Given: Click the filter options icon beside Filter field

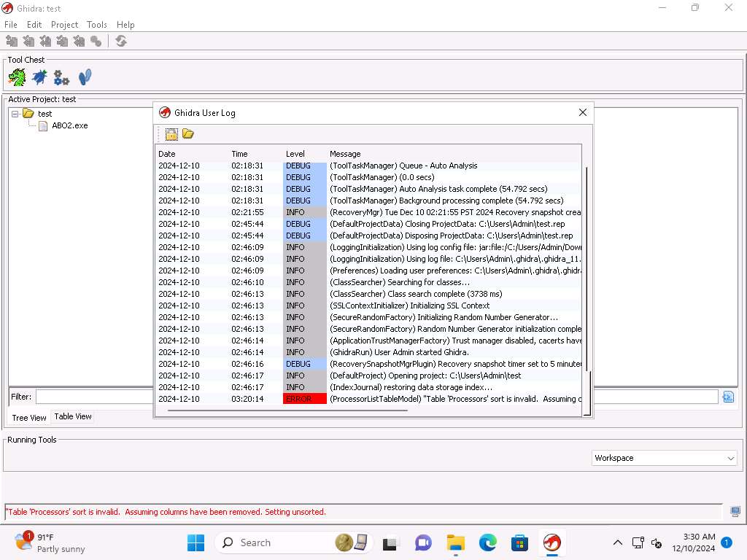Looking at the screenshot, I should pos(727,397).
